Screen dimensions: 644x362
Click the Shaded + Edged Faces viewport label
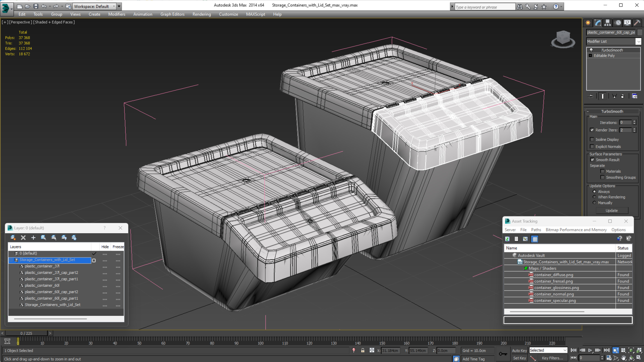click(x=54, y=22)
